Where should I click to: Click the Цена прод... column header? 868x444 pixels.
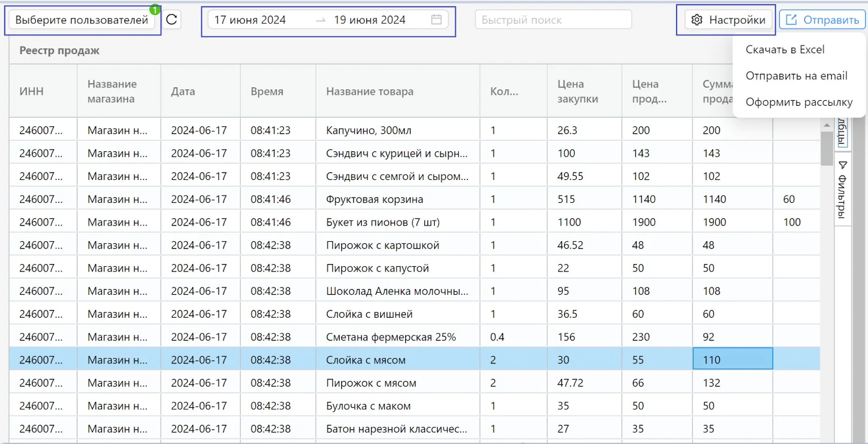(657, 91)
